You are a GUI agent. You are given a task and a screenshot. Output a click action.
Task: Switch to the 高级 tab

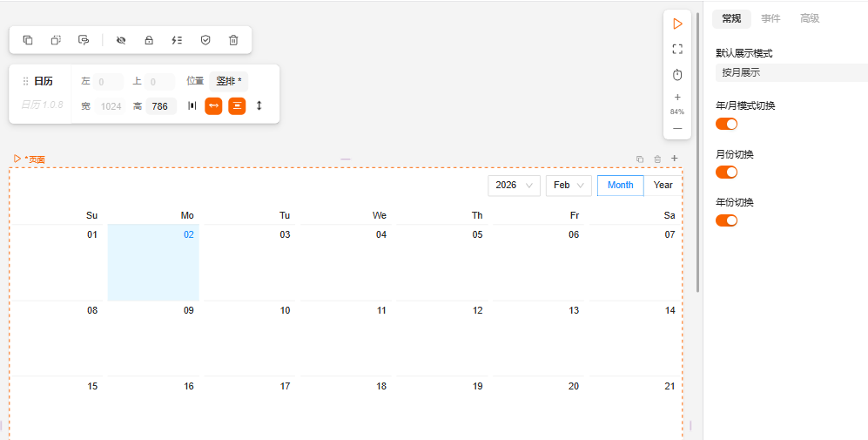(x=810, y=18)
